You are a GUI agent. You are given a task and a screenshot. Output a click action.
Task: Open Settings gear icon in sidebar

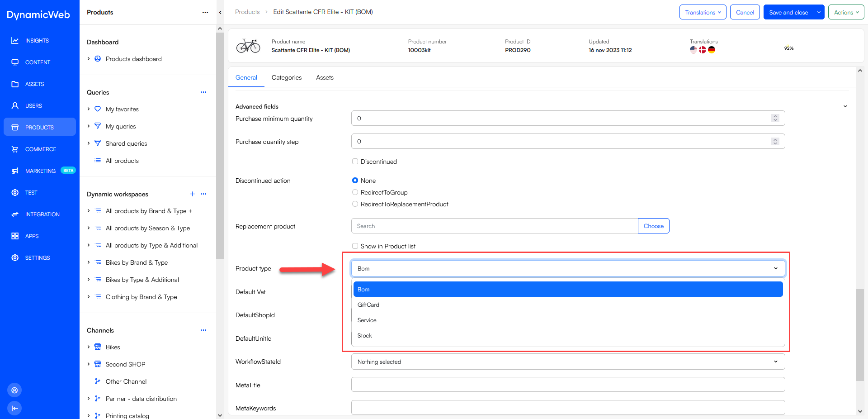pos(15,258)
